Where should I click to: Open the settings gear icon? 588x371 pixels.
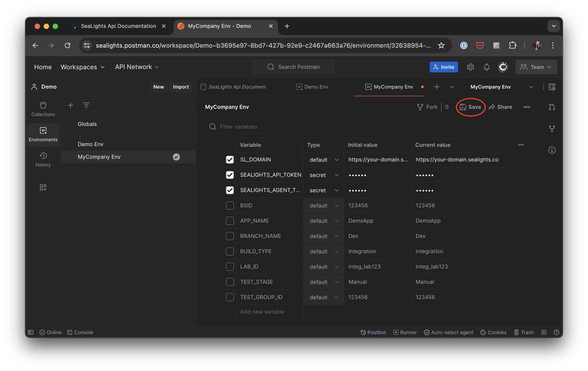tap(470, 67)
